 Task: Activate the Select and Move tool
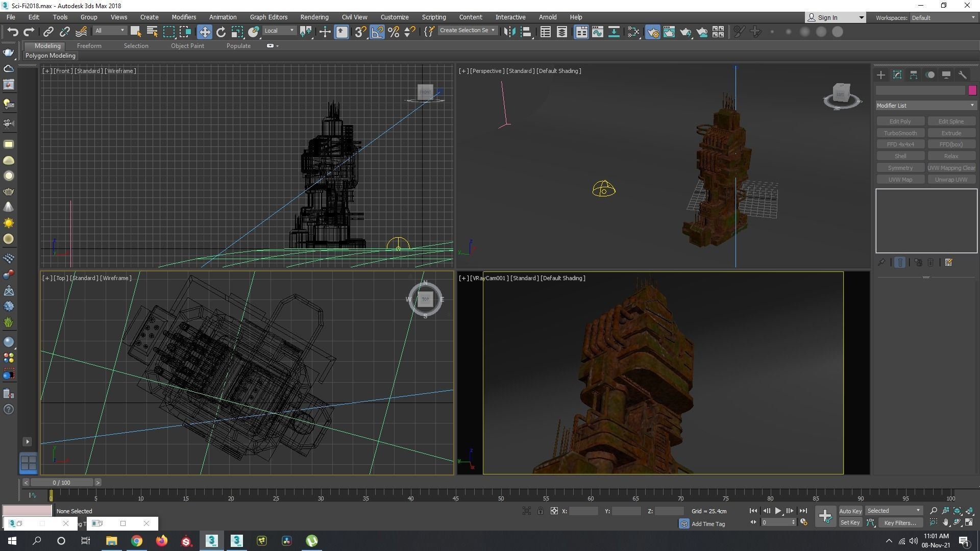[x=204, y=32]
